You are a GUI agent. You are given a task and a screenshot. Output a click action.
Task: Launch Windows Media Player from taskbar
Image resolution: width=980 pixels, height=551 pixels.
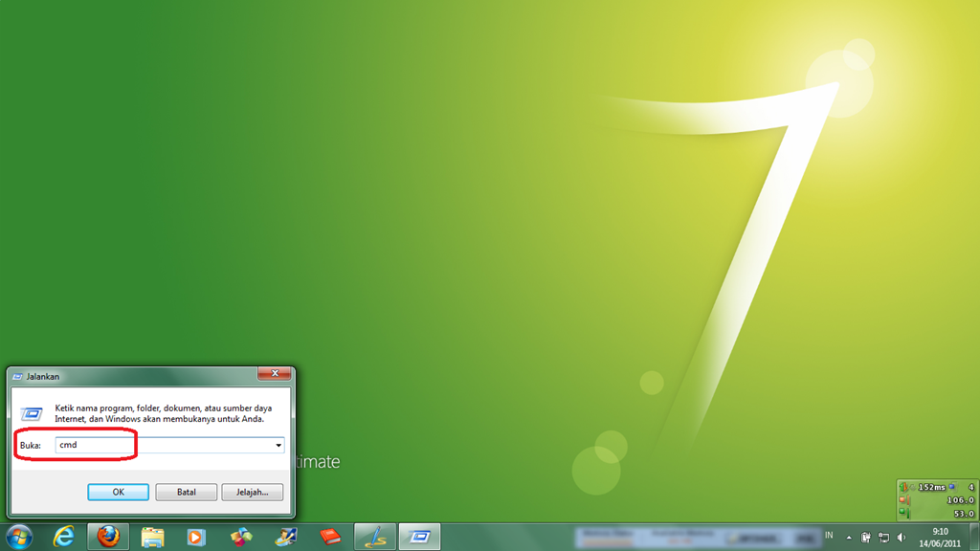[x=196, y=537]
